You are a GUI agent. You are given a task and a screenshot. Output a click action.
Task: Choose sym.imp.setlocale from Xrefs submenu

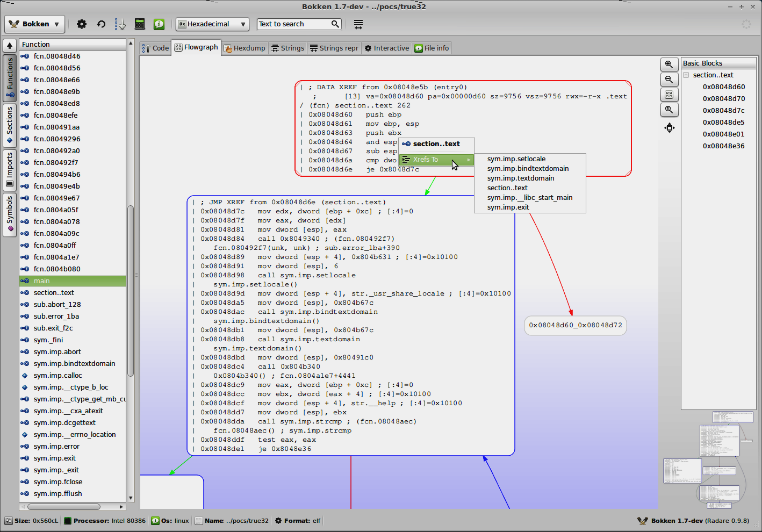[516, 159]
